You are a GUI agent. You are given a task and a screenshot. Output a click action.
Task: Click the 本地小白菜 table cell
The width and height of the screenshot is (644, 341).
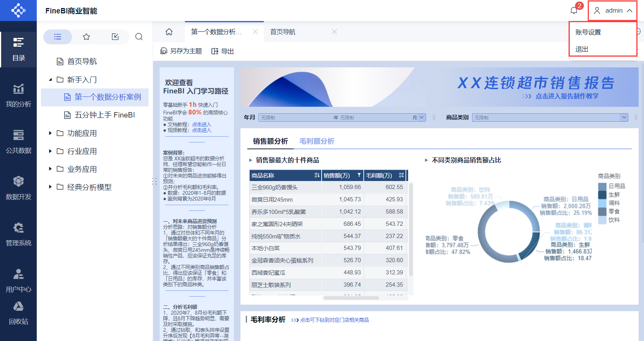click(x=285, y=248)
